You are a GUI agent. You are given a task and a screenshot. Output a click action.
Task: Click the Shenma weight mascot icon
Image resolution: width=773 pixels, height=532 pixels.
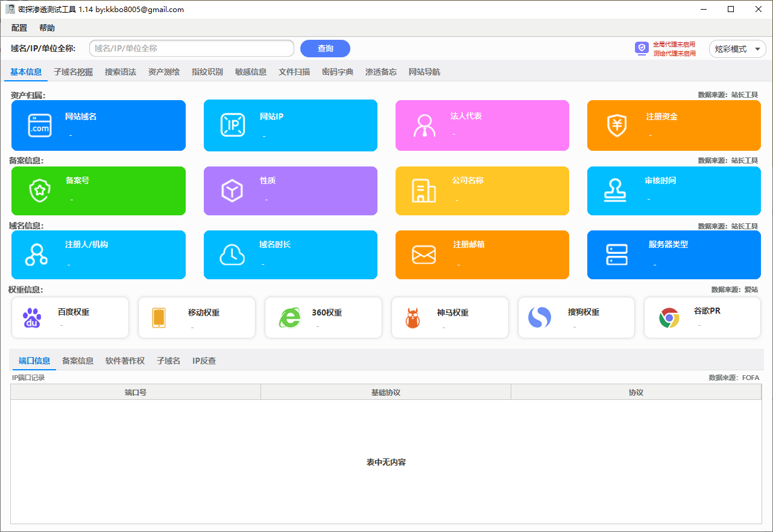tap(412, 317)
